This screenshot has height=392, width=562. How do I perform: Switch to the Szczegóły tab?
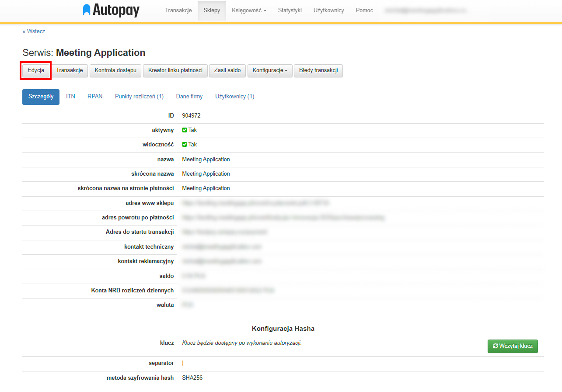(x=41, y=97)
